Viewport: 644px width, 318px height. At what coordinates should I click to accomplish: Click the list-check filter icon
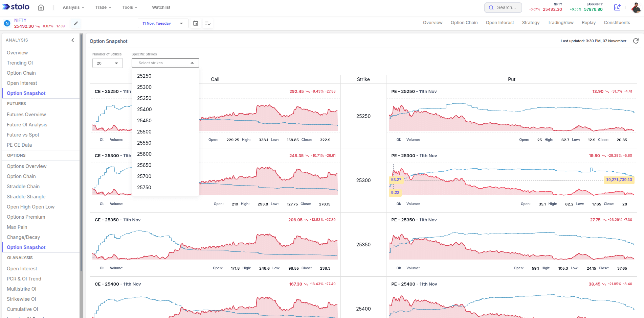click(208, 23)
